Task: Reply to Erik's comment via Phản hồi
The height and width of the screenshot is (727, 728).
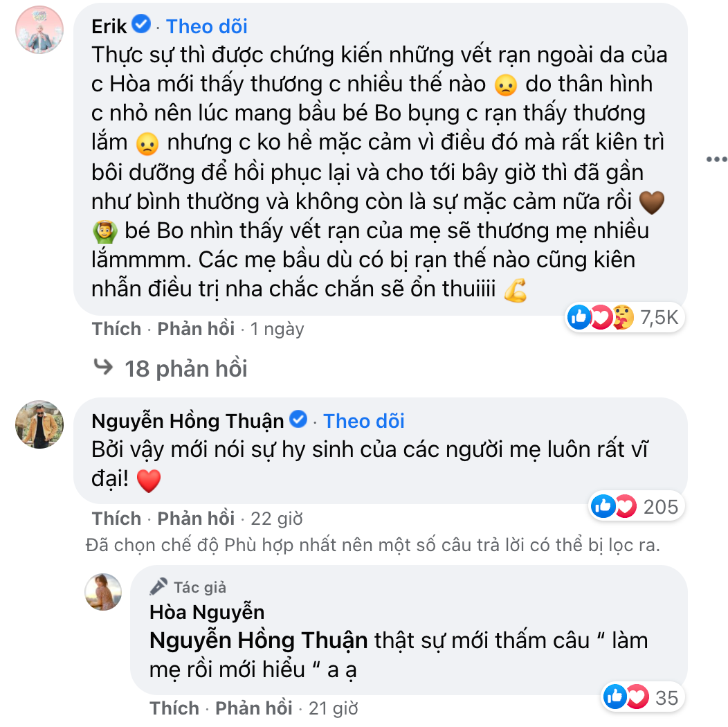Action: [196, 329]
